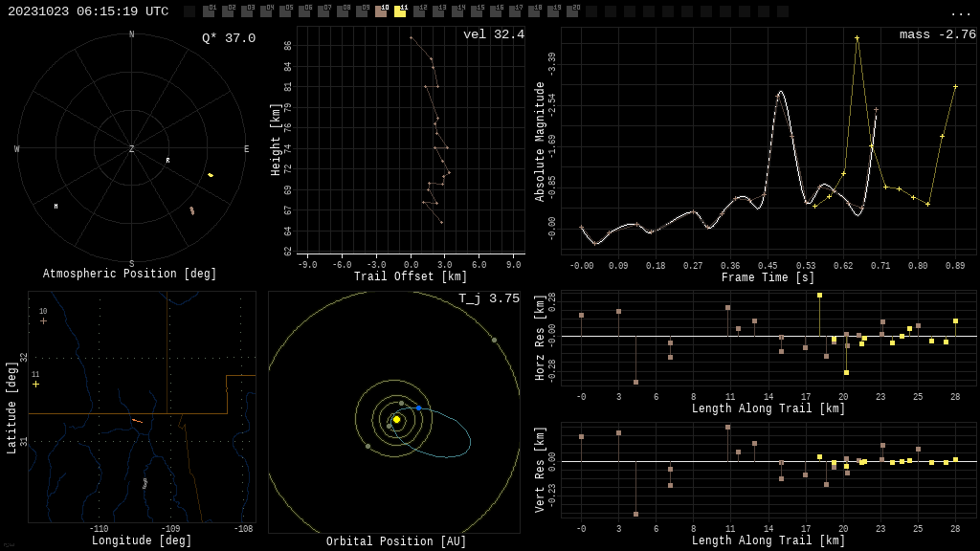Click the Longitude [deg] axis label

click(x=142, y=540)
